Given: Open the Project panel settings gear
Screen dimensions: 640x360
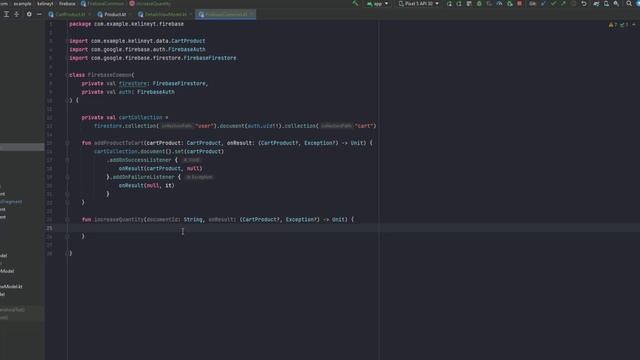Looking at the screenshot, I should tap(29, 14).
